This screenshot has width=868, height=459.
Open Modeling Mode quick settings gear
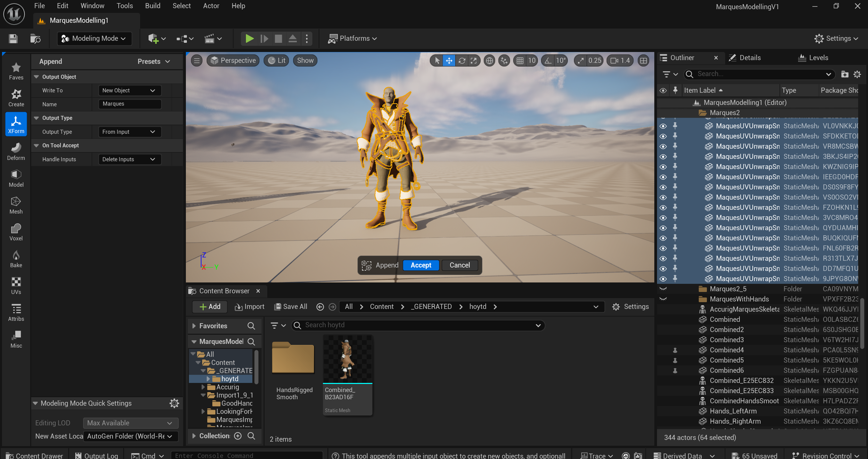(174, 403)
